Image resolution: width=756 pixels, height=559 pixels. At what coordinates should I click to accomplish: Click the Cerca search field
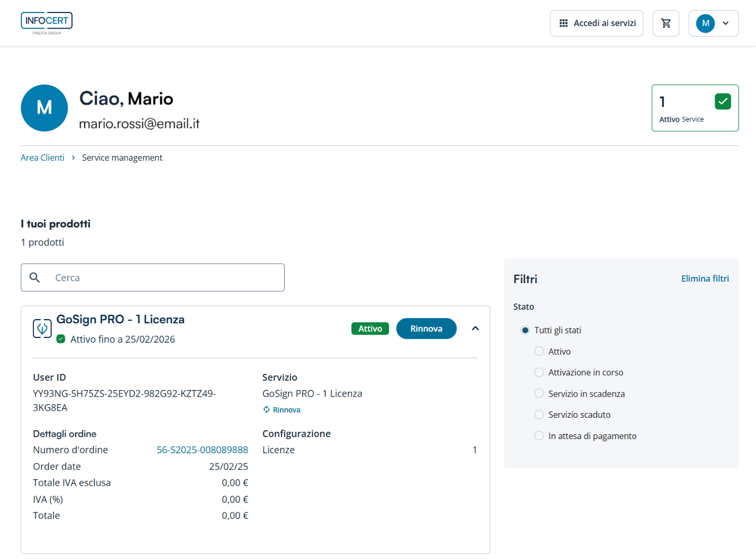pyautogui.click(x=165, y=278)
